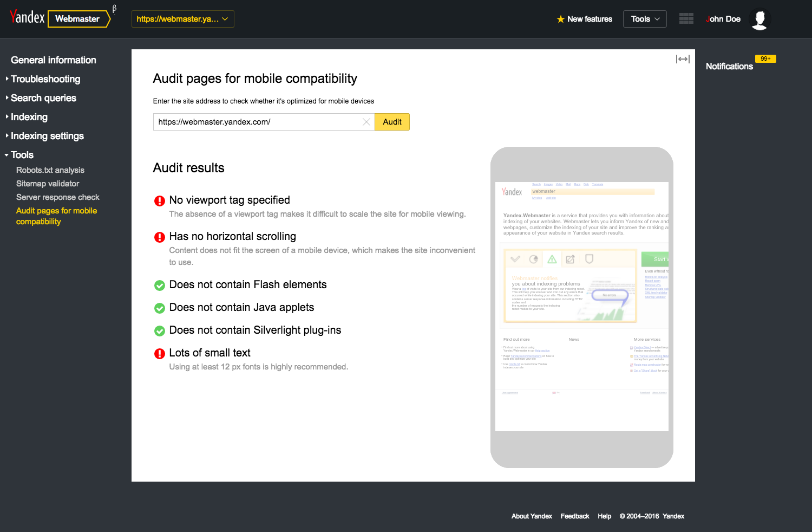This screenshot has height=532, width=812.
Task: Clear the site address with X icon
Action: (x=366, y=122)
